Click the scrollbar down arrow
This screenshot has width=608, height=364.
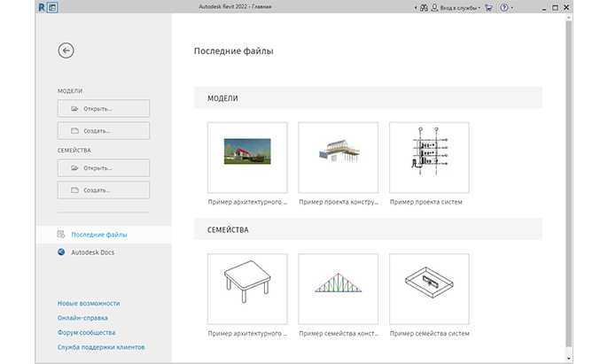[568, 359]
